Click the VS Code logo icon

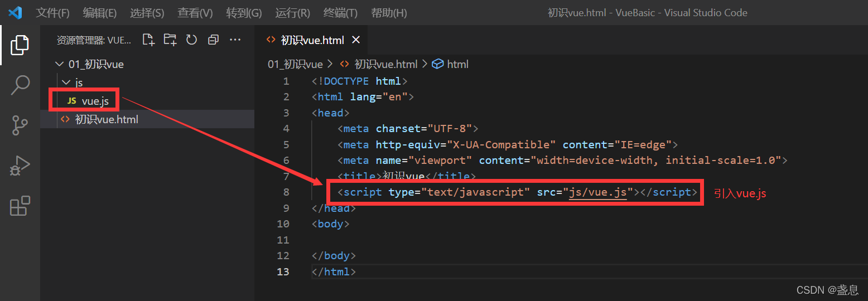click(15, 12)
